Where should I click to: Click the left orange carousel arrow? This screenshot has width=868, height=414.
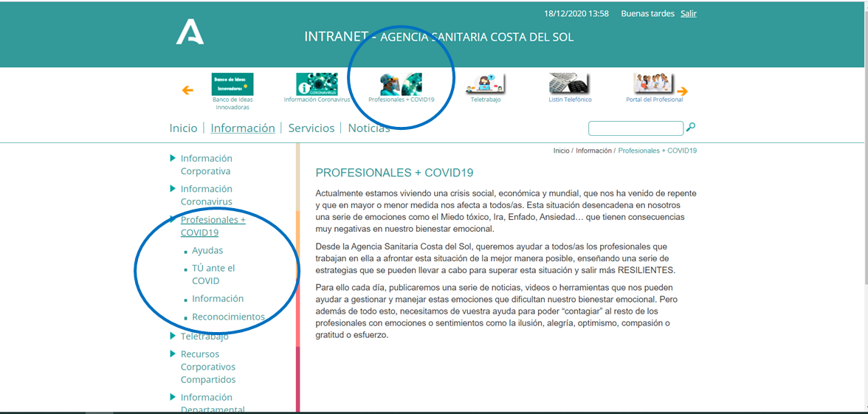(187, 90)
